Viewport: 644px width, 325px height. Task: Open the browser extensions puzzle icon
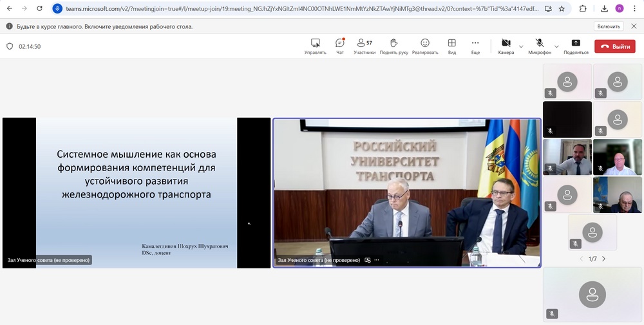(x=583, y=8)
